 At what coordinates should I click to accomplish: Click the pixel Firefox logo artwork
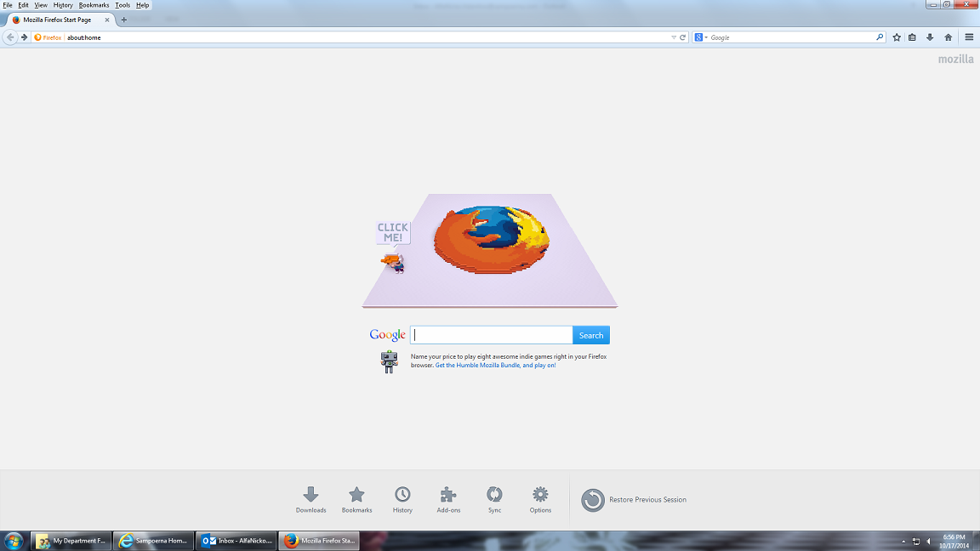491,240
